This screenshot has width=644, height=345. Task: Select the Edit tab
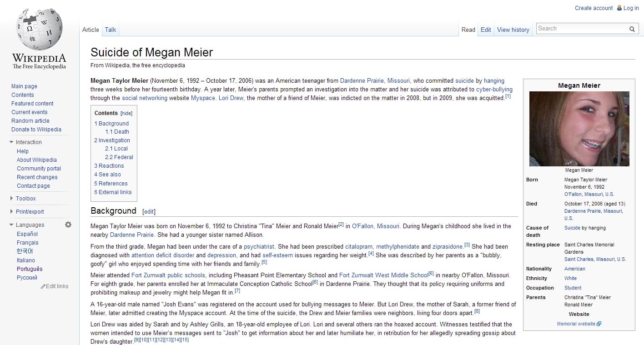(x=486, y=30)
